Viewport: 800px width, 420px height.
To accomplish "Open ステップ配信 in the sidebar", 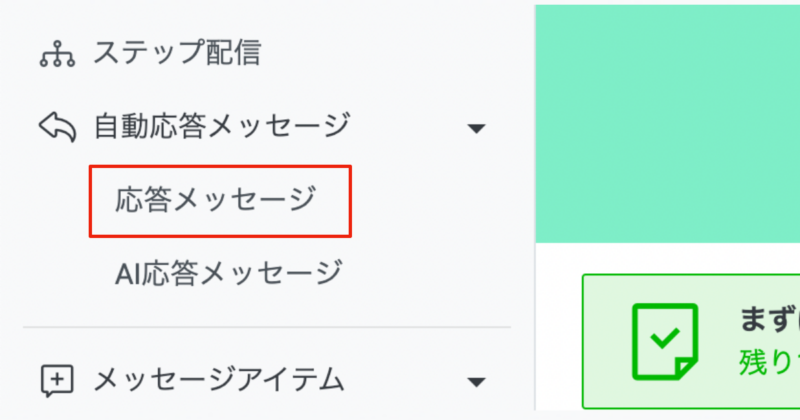I will (177, 53).
